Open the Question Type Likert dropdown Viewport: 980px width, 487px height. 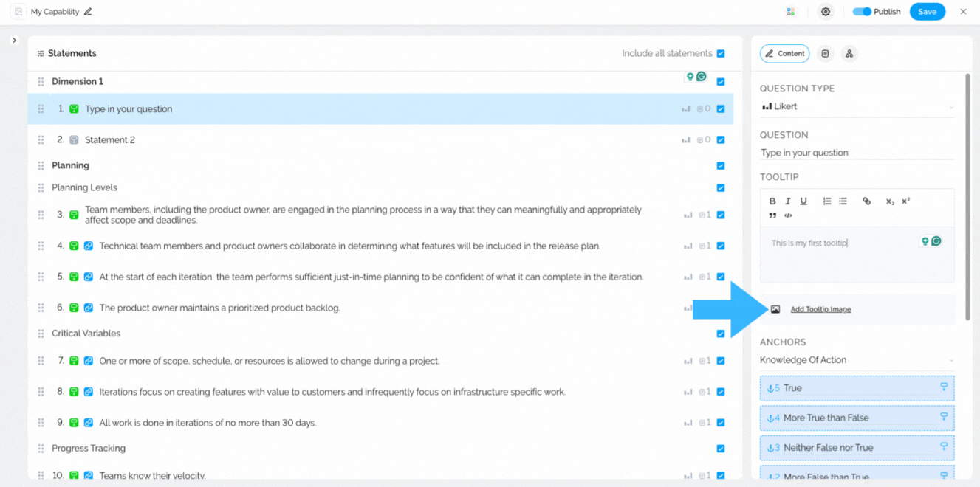[x=857, y=107]
